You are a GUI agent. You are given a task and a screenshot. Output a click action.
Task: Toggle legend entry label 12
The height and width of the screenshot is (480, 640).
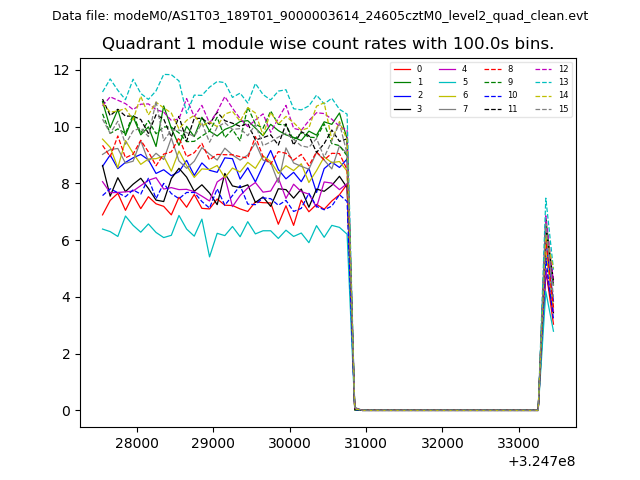coord(563,69)
